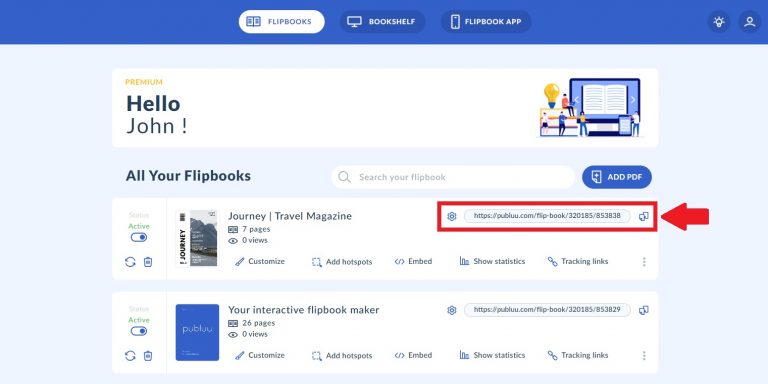Viewport: 768px width, 384px height.
Task: Customize Your interactive flipbook maker
Action: pos(260,355)
